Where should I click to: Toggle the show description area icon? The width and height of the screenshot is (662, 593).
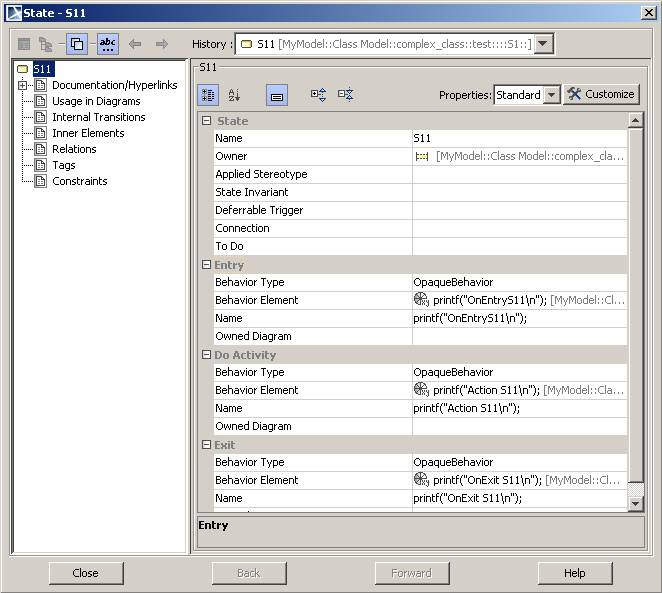tap(277, 95)
